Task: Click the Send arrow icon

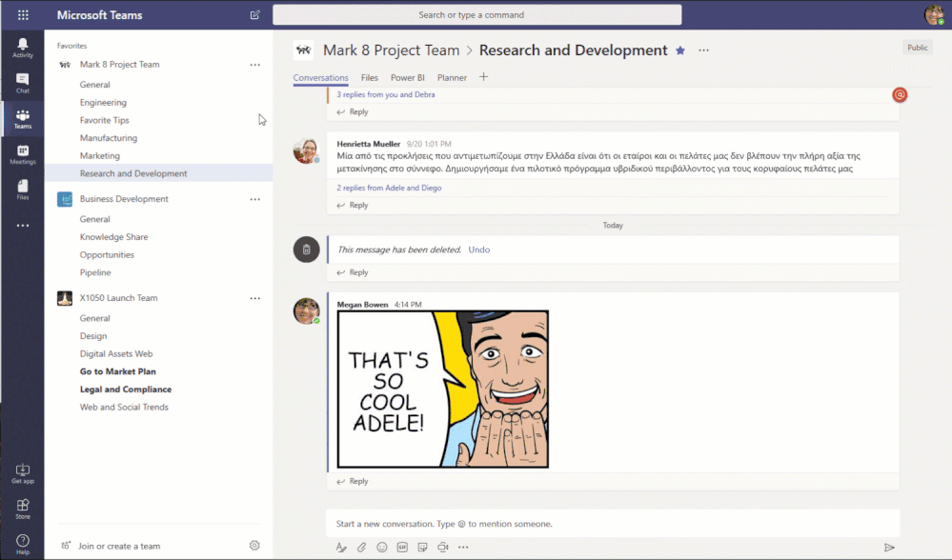Action: (889, 548)
